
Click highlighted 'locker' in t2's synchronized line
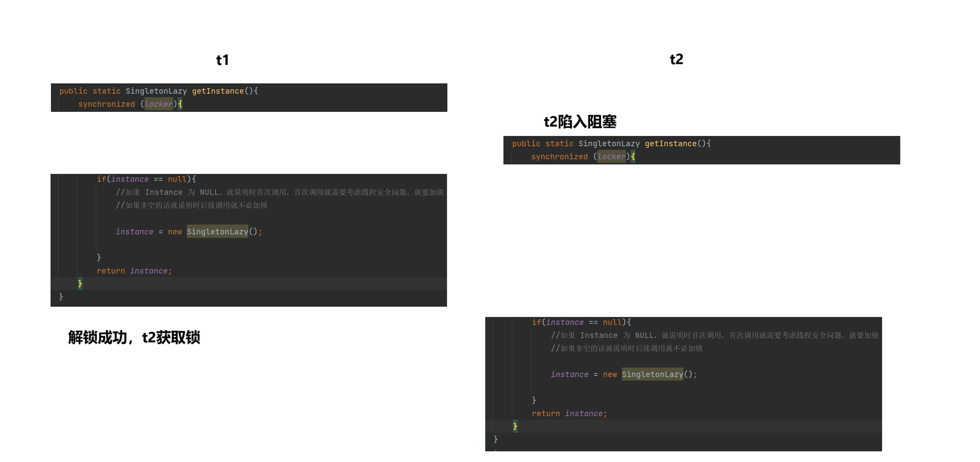click(x=611, y=157)
